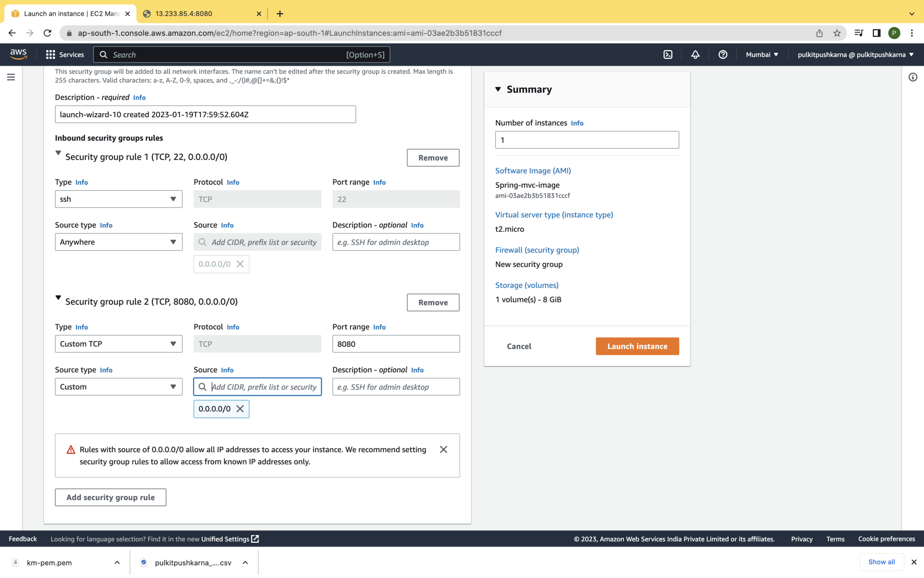Viewport: 924px width, 578px height.
Task: Collapse Security group rule 1 section
Action: (x=58, y=153)
